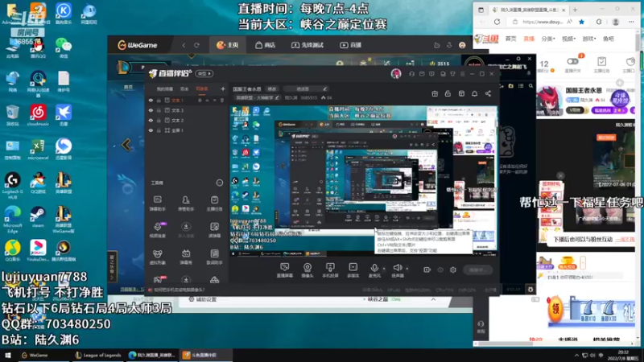Expand the speaker options arrow

(407, 269)
